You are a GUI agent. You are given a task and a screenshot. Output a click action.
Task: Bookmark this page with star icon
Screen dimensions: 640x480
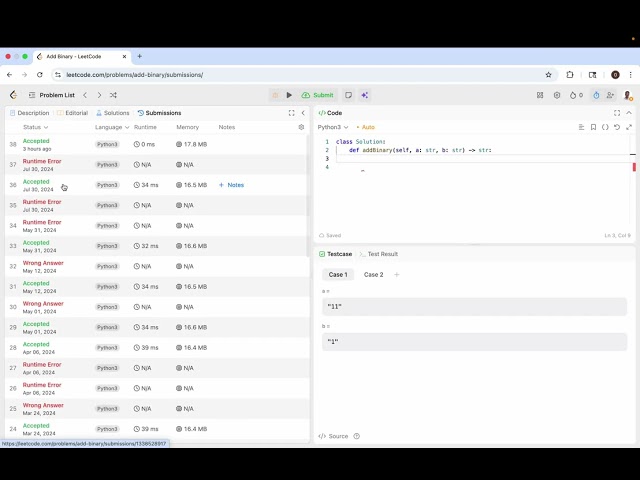549,75
